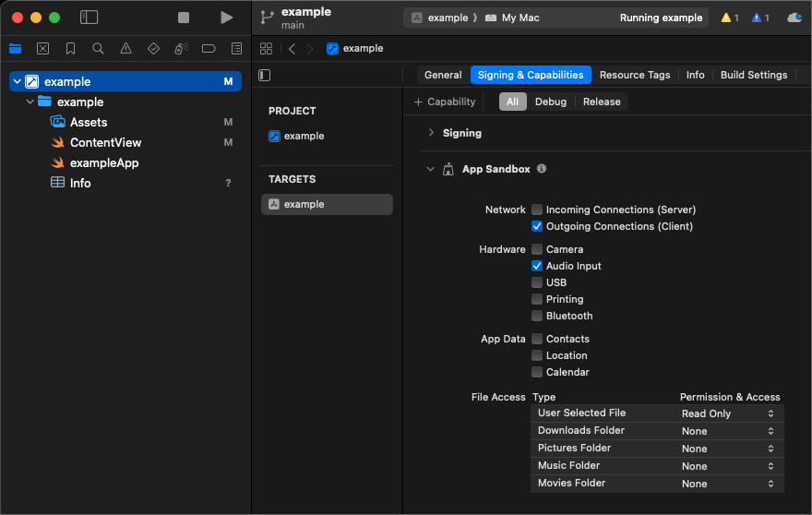The height and width of the screenshot is (515, 812).
Task: Open the Bookmark navigator icon
Action: click(x=70, y=48)
